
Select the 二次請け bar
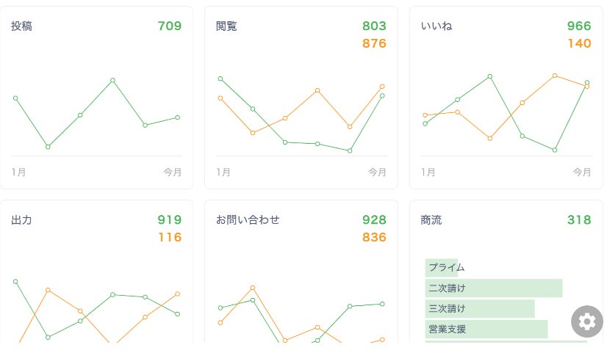pos(493,288)
